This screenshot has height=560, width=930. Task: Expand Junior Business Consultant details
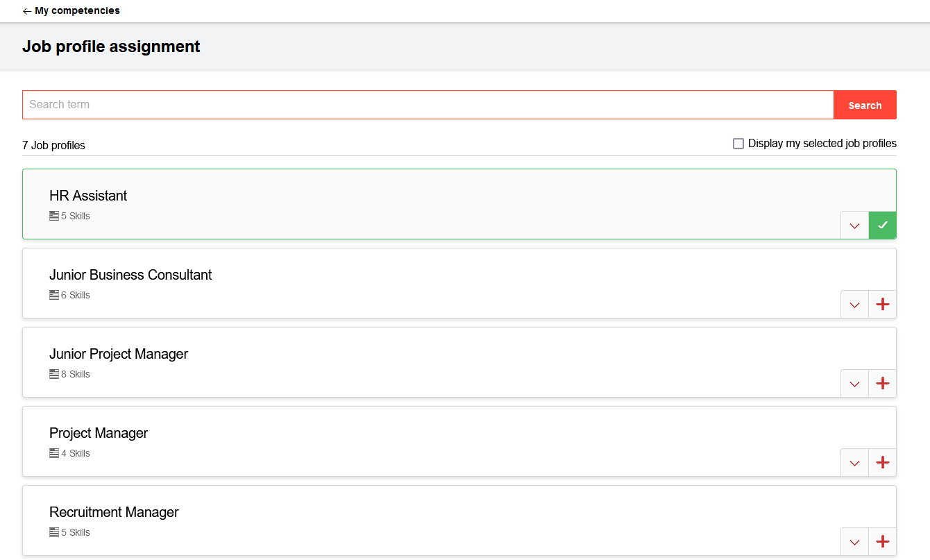tap(854, 305)
